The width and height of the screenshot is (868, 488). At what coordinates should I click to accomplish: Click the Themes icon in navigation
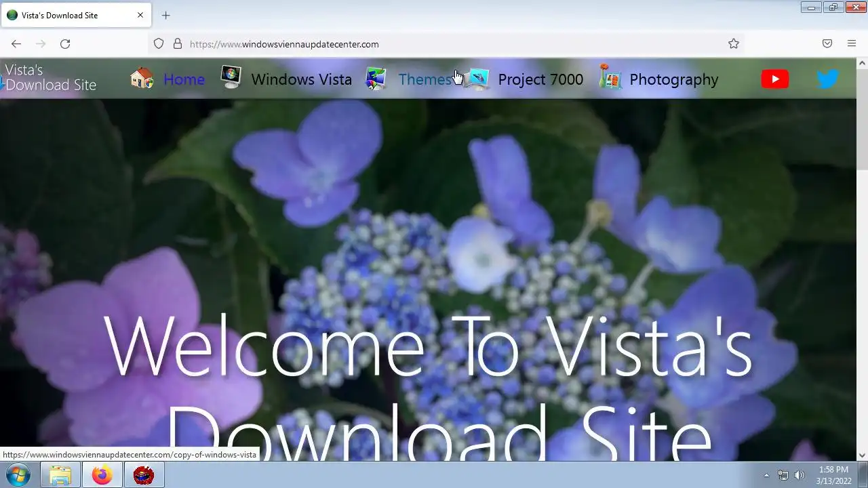click(x=376, y=79)
